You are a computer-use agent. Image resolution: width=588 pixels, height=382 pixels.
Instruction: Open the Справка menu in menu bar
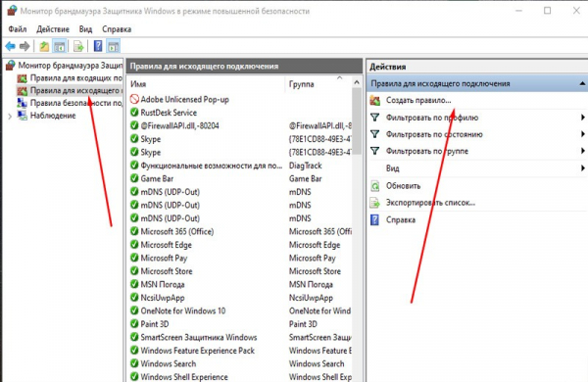(117, 28)
